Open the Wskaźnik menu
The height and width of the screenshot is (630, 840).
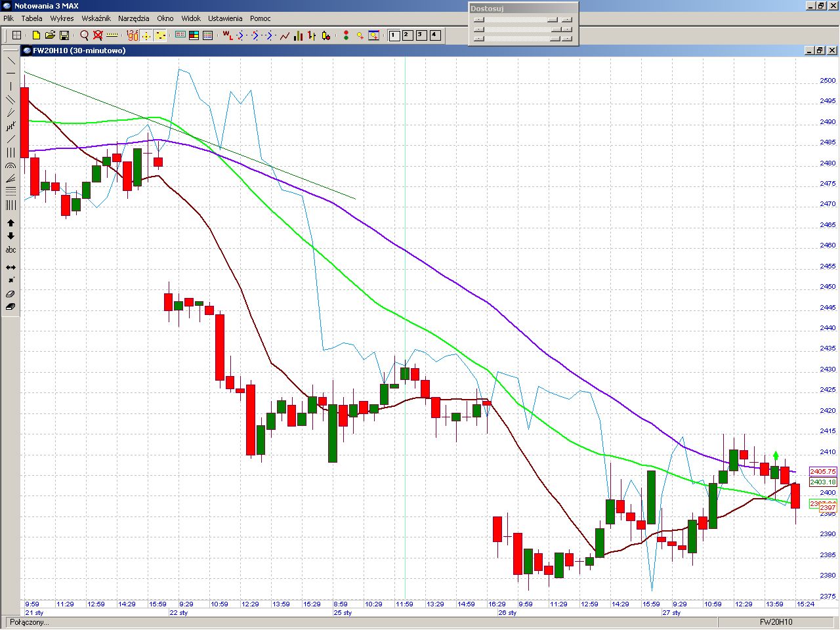[96, 18]
